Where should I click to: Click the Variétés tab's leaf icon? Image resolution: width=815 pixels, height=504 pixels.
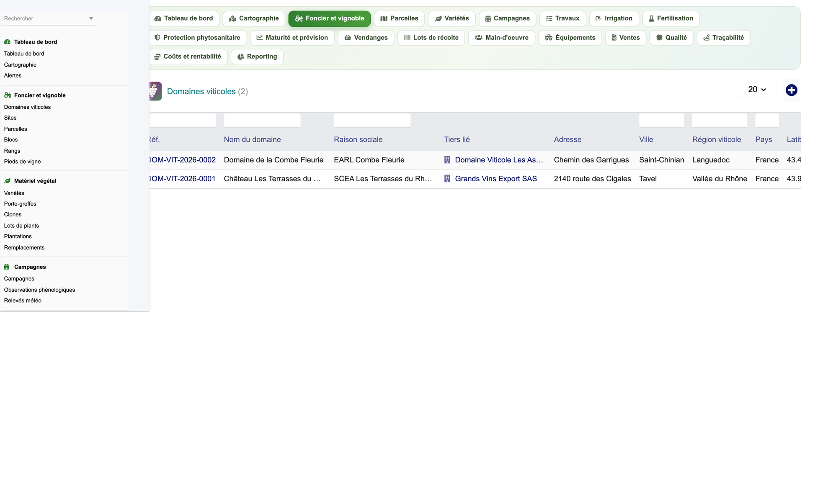point(438,18)
